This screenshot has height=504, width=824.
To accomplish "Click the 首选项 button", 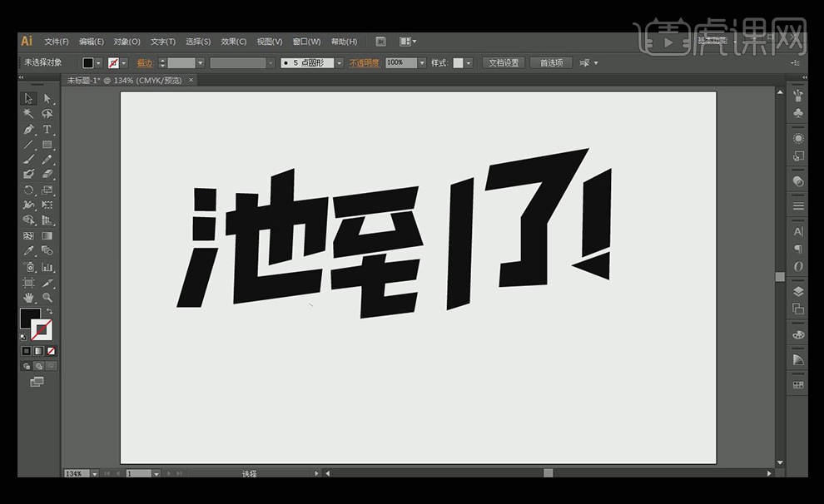I will 551,63.
